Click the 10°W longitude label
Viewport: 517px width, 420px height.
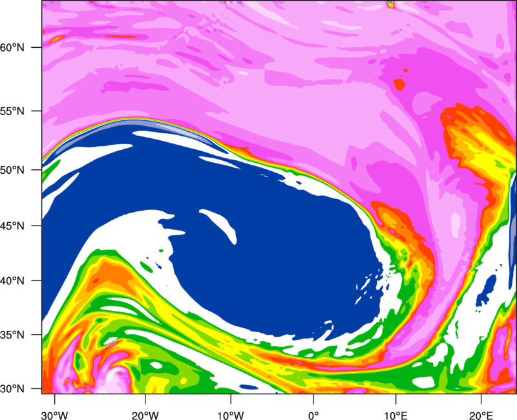(x=231, y=415)
